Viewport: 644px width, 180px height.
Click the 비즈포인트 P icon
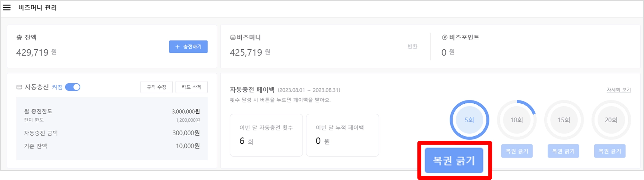444,37
